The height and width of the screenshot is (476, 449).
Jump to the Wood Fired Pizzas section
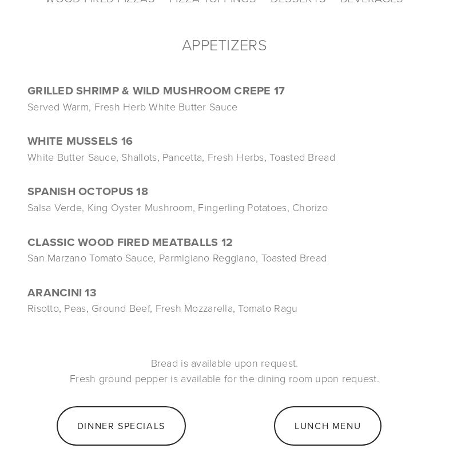click(x=100, y=1)
